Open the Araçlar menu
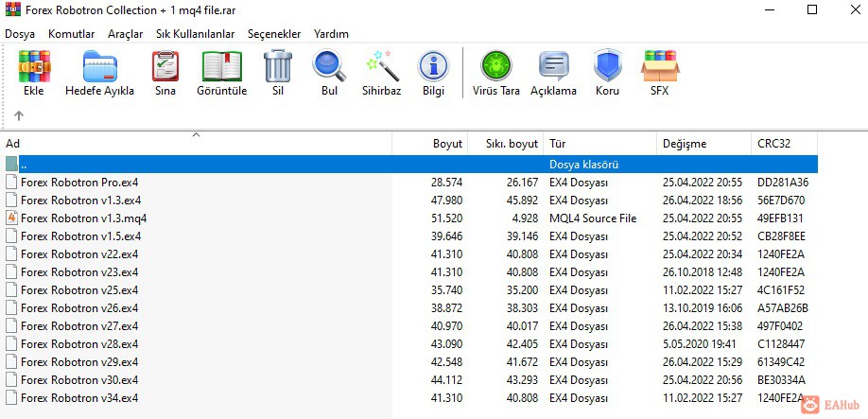Screen dimensions: 868x419 point(125,34)
